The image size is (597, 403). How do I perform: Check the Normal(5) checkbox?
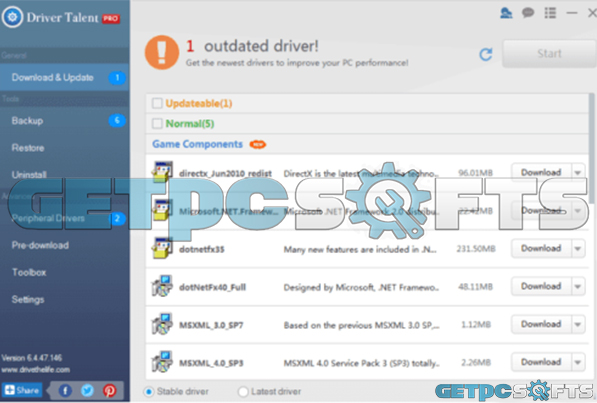coord(157,123)
